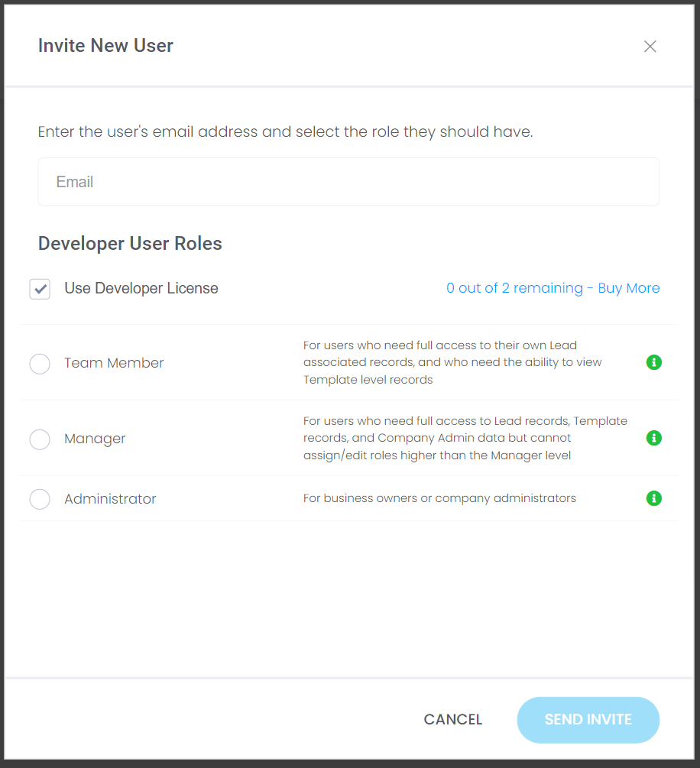The width and height of the screenshot is (700, 768).
Task: Click the SEND INVITE button
Action: click(x=588, y=720)
